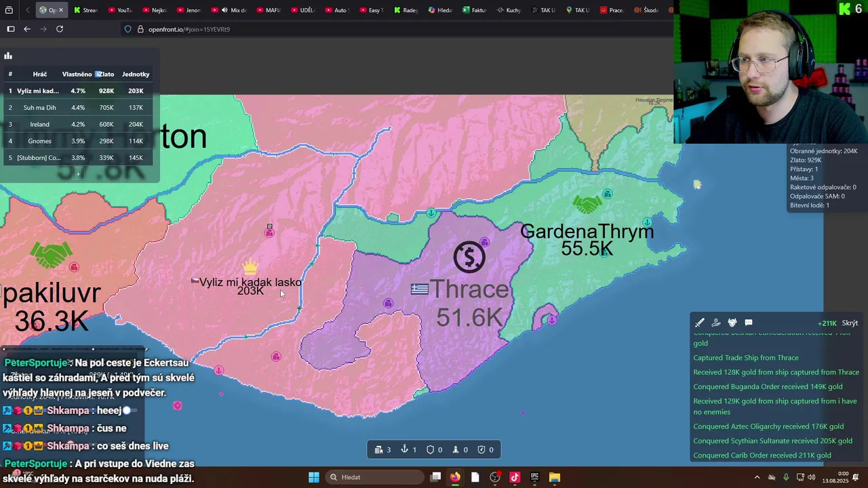Close the active OpenFront tab
868x488 pixels.
[x=60, y=10]
